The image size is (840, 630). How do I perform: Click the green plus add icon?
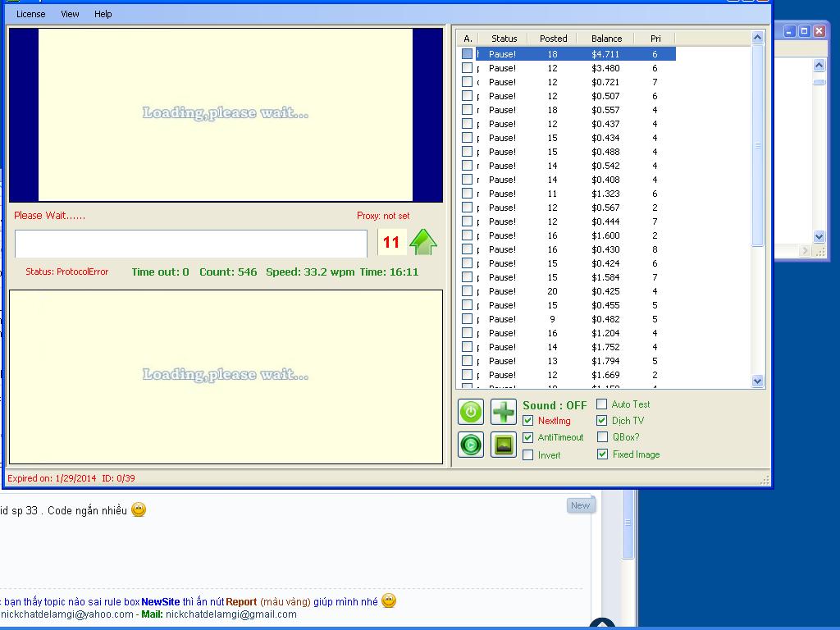point(504,412)
